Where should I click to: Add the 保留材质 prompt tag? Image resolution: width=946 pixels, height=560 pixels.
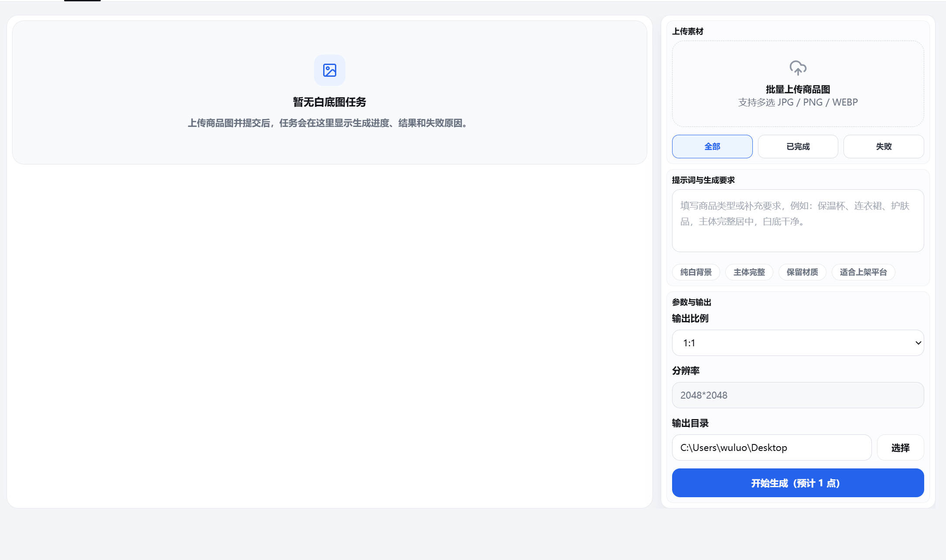coord(803,272)
